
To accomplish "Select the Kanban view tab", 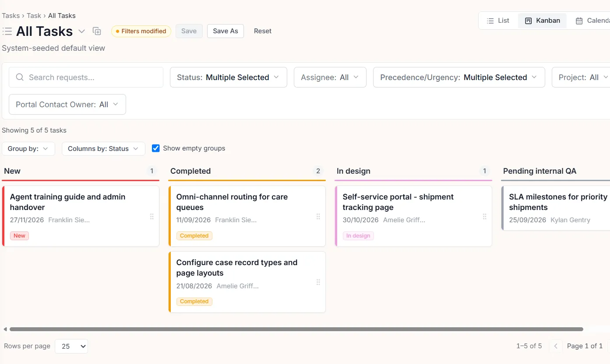I will pyautogui.click(x=542, y=21).
